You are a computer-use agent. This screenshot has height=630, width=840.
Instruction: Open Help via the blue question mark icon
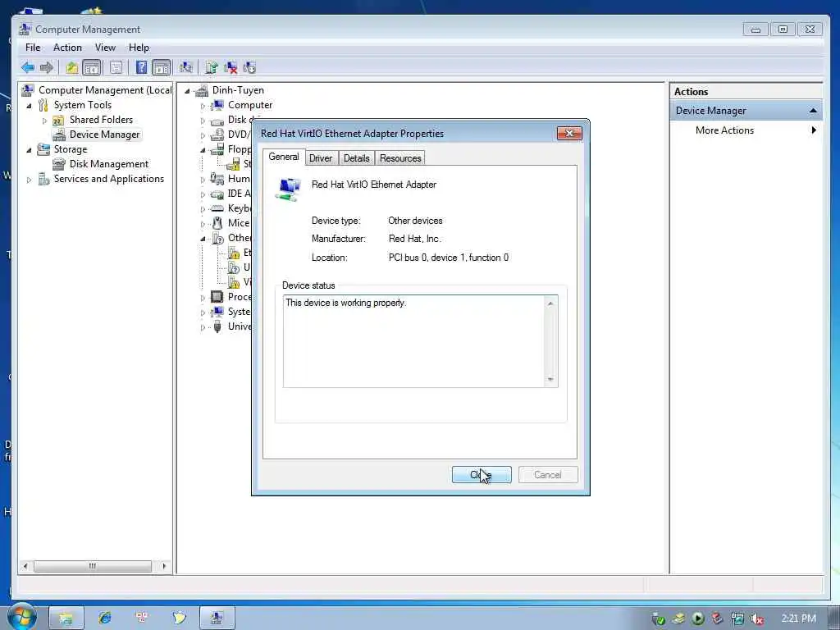coord(141,67)
